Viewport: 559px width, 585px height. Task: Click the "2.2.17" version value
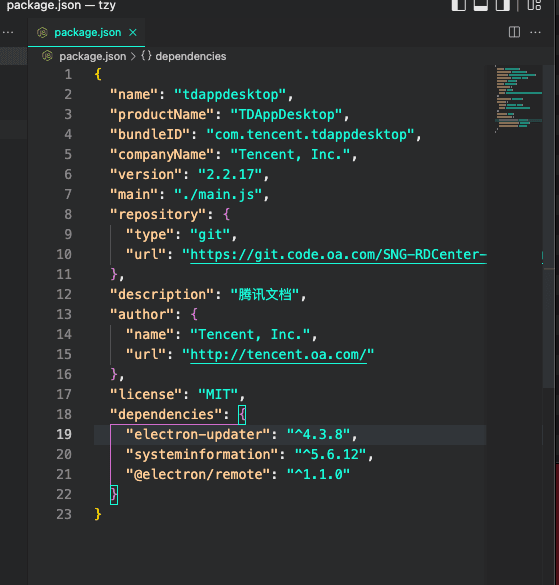click(230, 175)
